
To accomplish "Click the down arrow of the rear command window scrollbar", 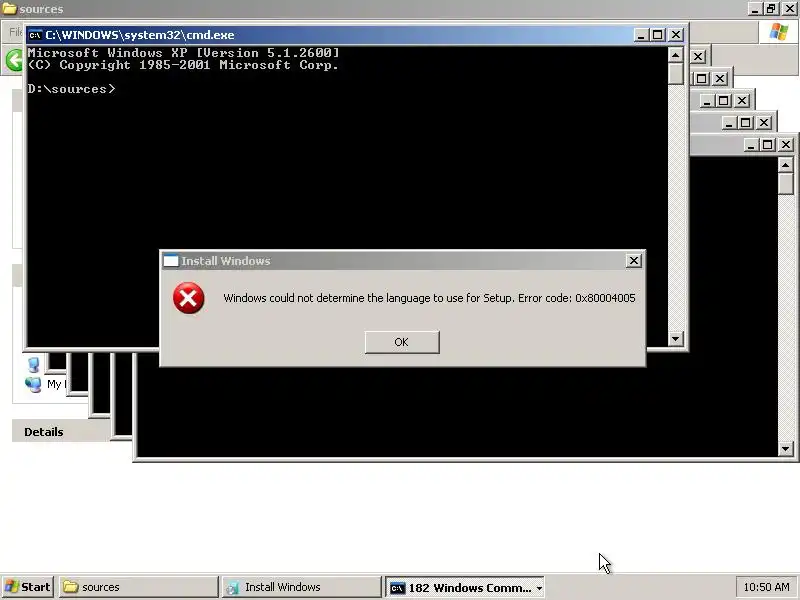I will (786, 449).
